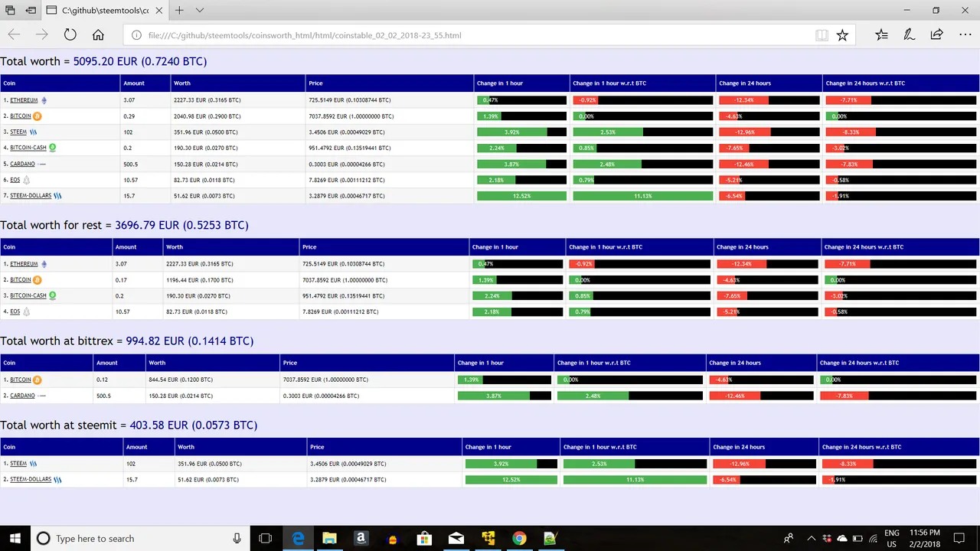Click 2227.33 EUR worth in top table

click(207, 100)
